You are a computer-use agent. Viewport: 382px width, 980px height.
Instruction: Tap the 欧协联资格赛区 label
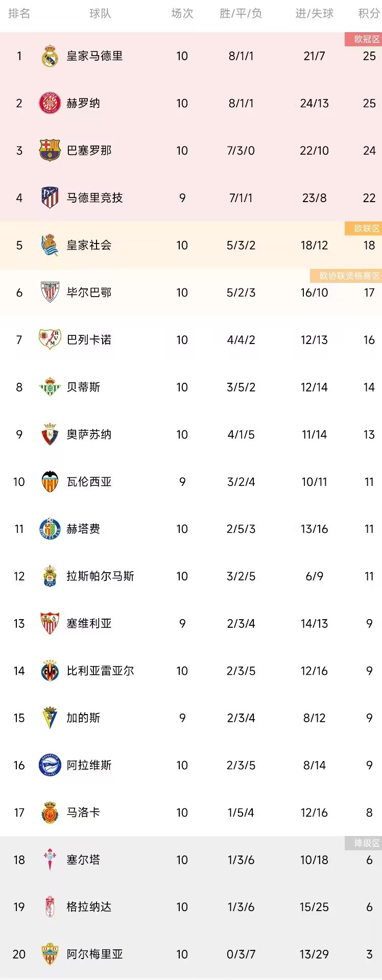pyautogui.click(x=346, y=276)
